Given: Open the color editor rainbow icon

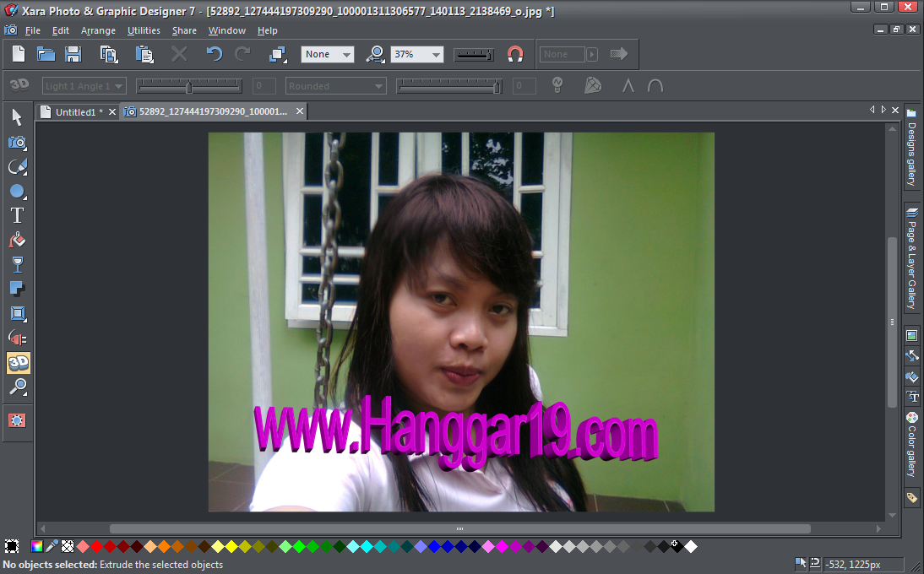Looking at the screenshot, I should pos(36,546).
